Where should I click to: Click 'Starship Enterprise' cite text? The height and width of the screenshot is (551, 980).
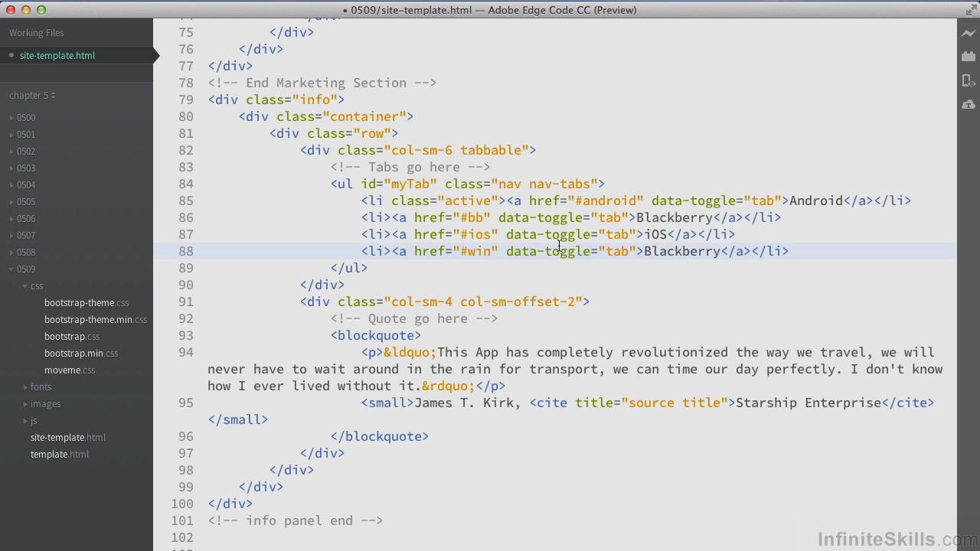click(x=808, y=403)
